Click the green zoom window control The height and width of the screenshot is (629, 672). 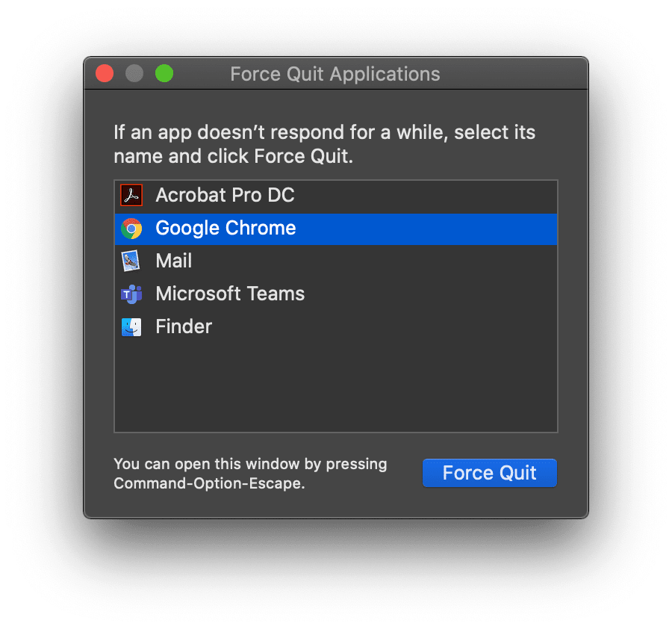tap(164, 73)
